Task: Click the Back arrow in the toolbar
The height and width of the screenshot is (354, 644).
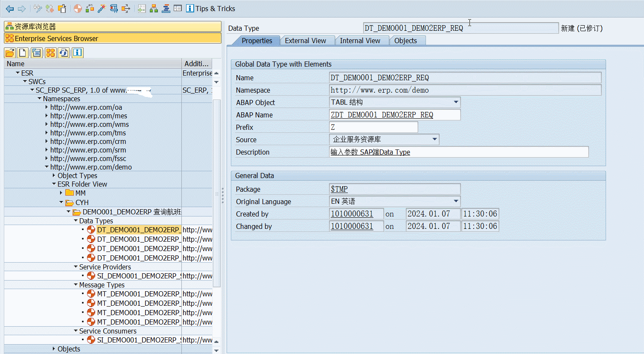Action: (10, 9)
